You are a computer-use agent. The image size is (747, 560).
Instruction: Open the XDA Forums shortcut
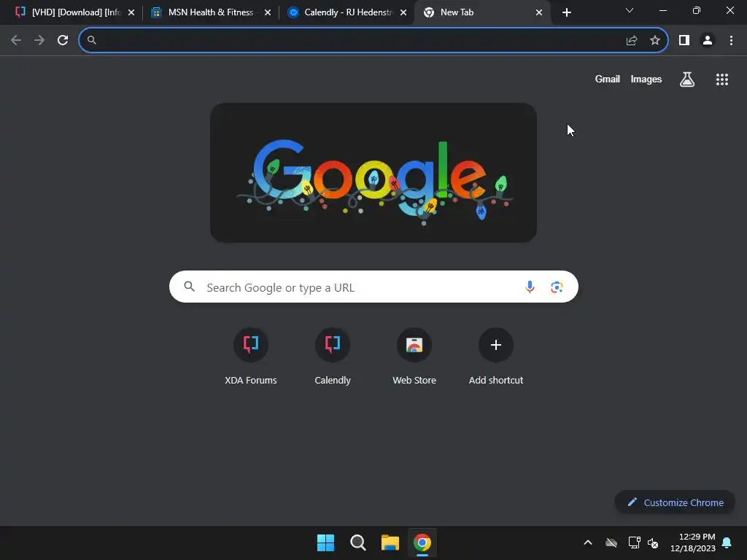(251, 356)
